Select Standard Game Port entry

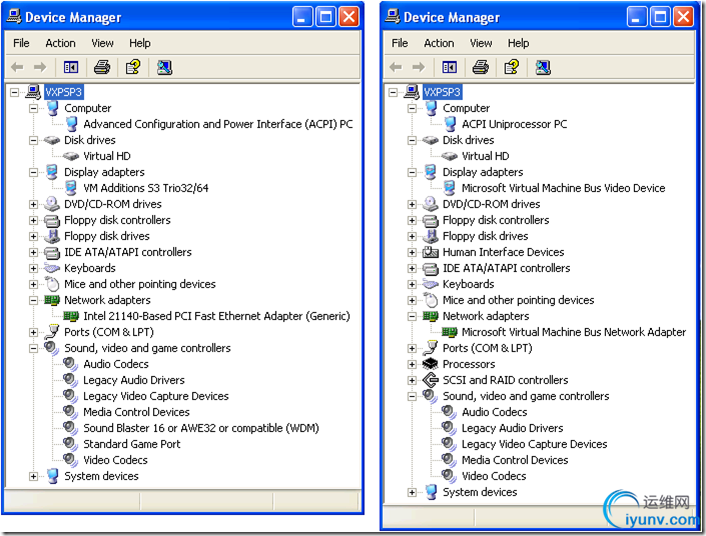(131, 444)
